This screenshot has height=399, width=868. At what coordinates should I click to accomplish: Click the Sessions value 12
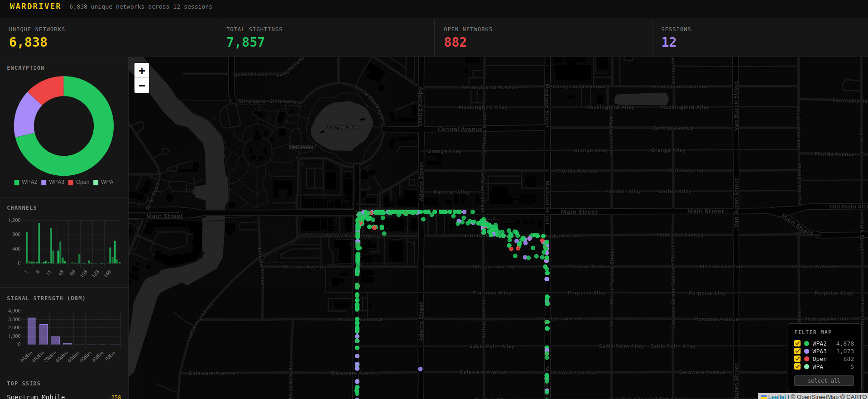point(669,42)
